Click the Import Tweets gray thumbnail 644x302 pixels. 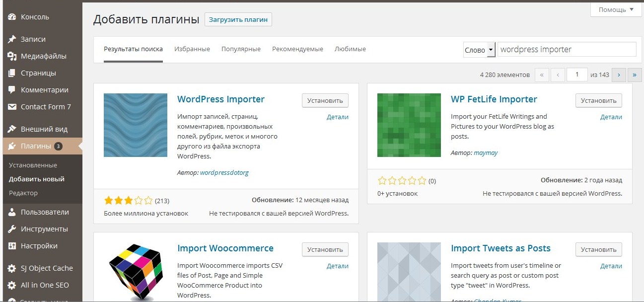pyautogui.click(x=409, y=272)
